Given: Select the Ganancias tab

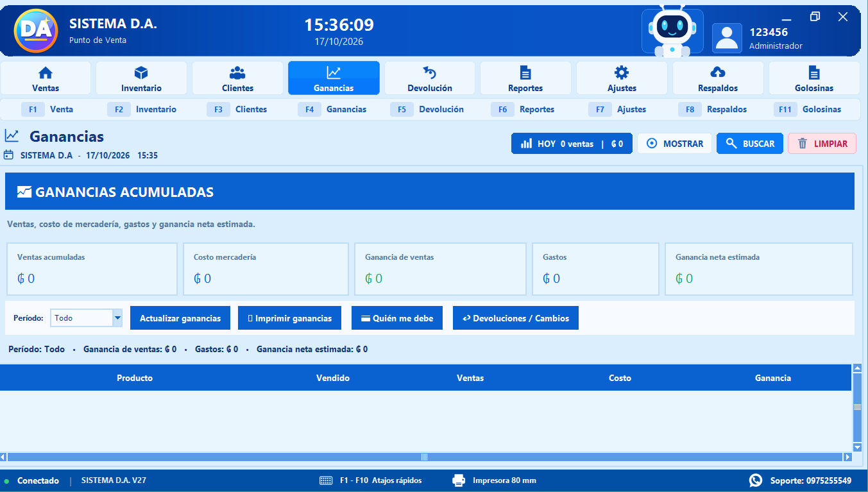Looking at the screenshot, I should (x=334, y=78).
